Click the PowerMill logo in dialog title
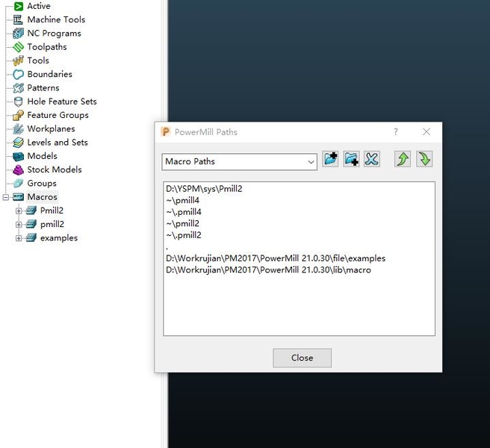The height and width of the screenshot is (448, 490). point(166,132)
